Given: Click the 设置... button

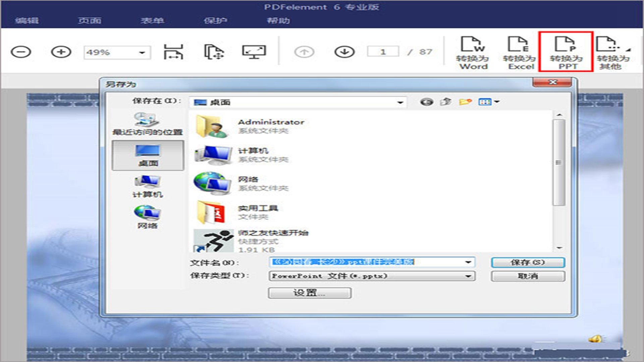Looking at the screenshot, I should [310, 293].
